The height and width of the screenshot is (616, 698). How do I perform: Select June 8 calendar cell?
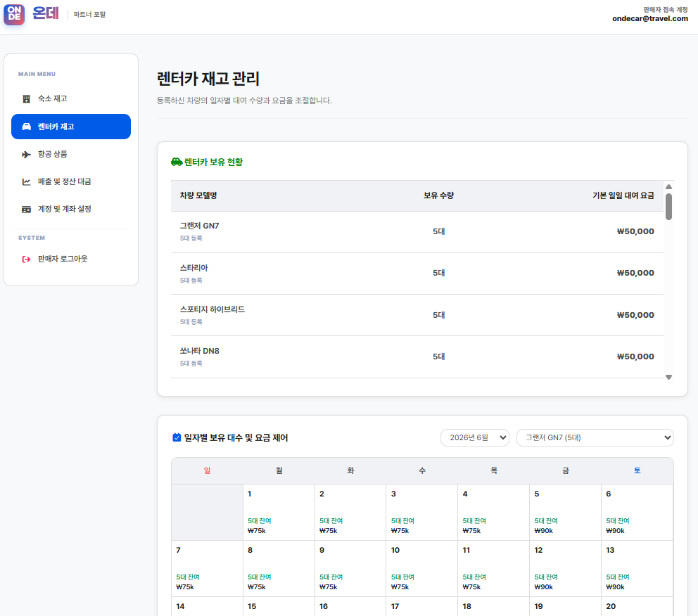[x=279, y=569]
